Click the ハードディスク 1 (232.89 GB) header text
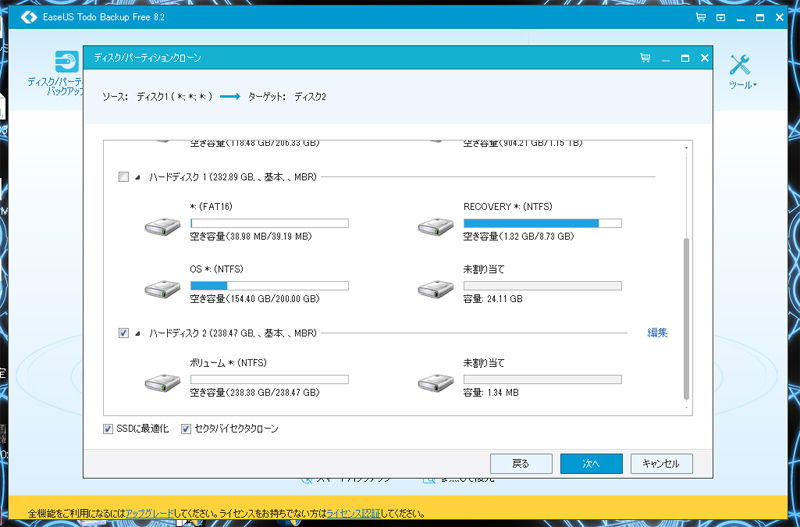Viewport: 800px width, 527px height. click(233, 177)
